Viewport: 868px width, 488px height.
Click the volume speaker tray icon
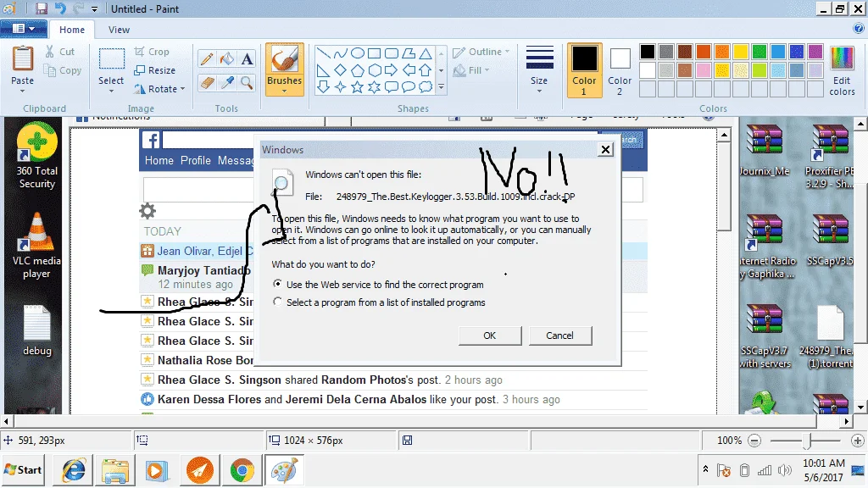pos(785,470)
